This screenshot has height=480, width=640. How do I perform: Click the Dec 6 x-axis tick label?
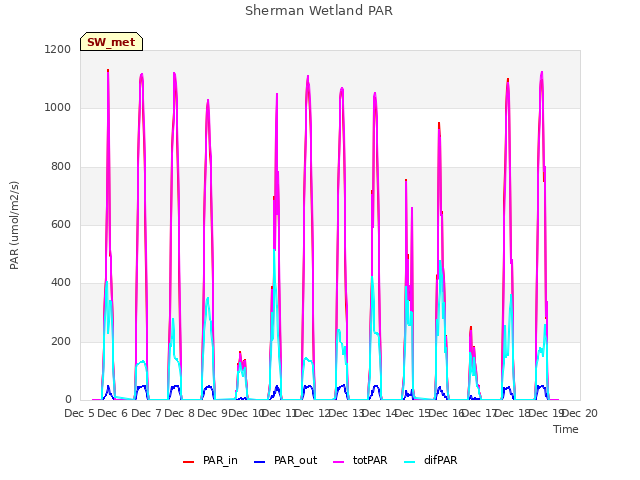[x=113, y=413]
